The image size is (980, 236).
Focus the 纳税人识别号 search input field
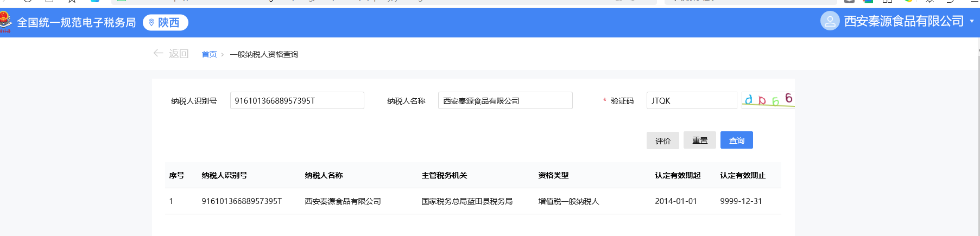(x=297, y=100)
